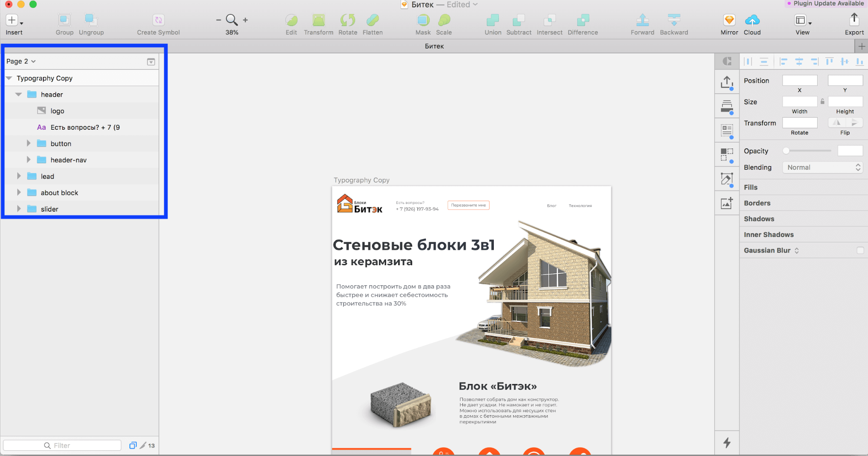The height and width of the screenshot is (456, 868).
Task: Align layers to top edge
Action: pyautogui.click(x=829, y=62)
